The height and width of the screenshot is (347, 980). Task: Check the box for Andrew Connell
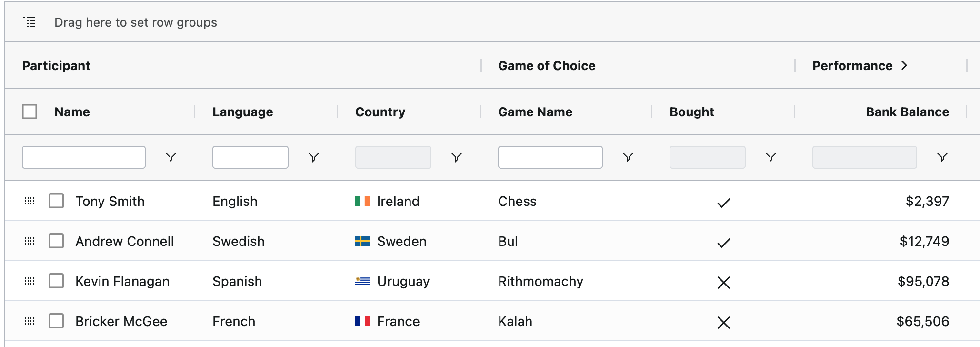pyautogui.click(x=56, y=241)
